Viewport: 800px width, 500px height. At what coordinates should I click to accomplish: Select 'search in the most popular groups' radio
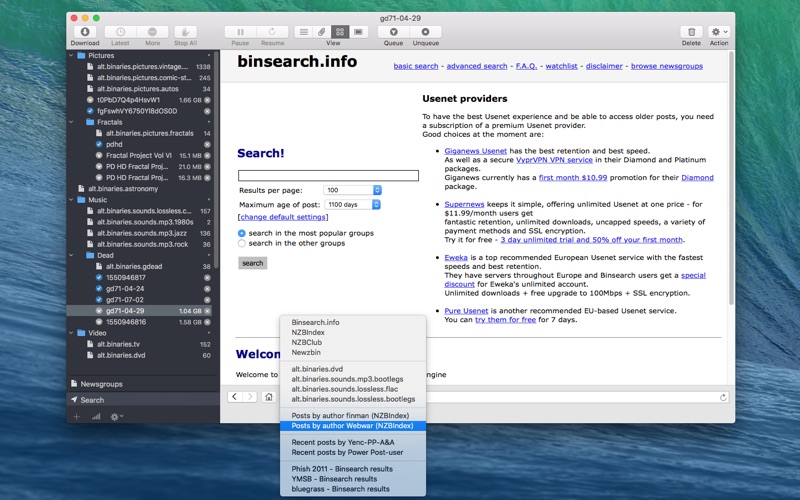click(x=242, y=233)
